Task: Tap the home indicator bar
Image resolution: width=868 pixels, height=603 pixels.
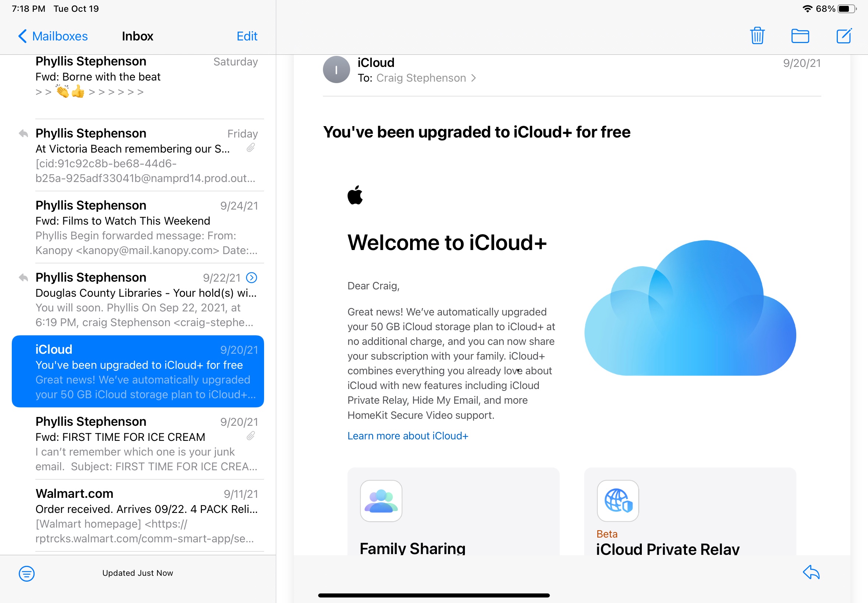Action: tap(434, 595)
